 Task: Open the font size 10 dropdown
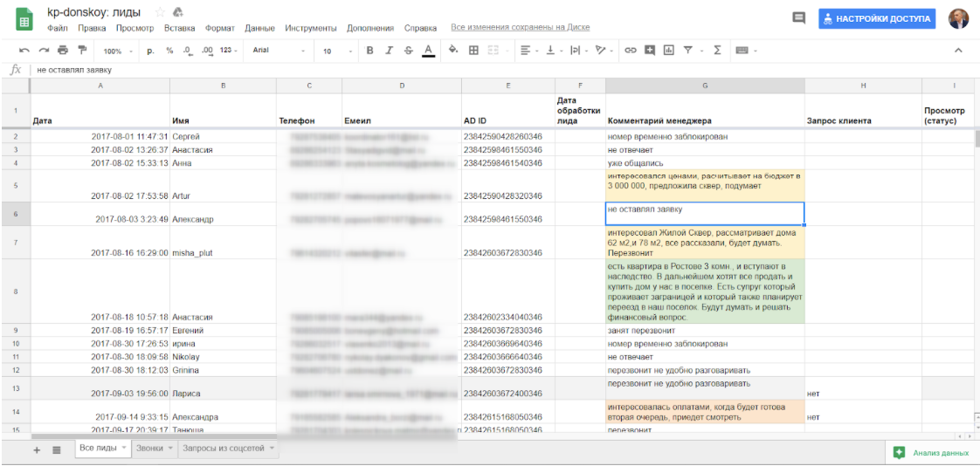click(x=336, y=51)
